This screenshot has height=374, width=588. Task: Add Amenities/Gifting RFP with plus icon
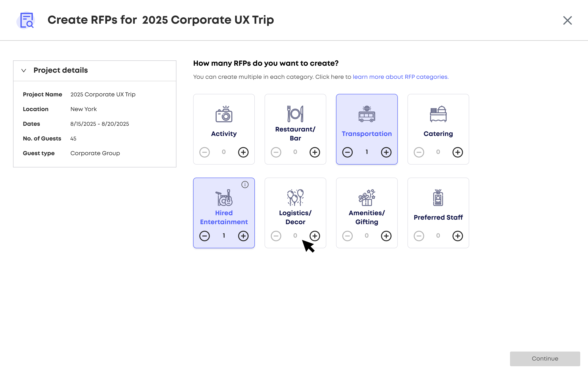[386, 236]
